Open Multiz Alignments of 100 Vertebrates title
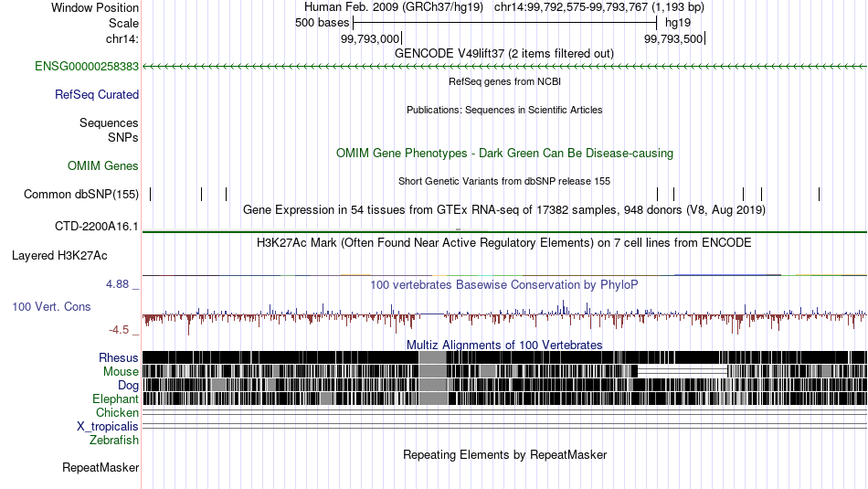This screenshot has width=868, height=489. [x=504, y=345]
